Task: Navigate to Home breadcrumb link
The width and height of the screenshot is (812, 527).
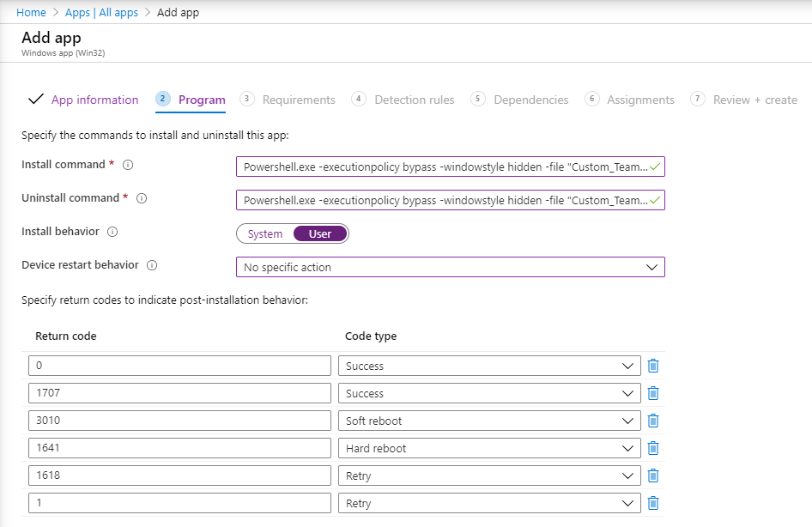Action: [x=32, y=13]
